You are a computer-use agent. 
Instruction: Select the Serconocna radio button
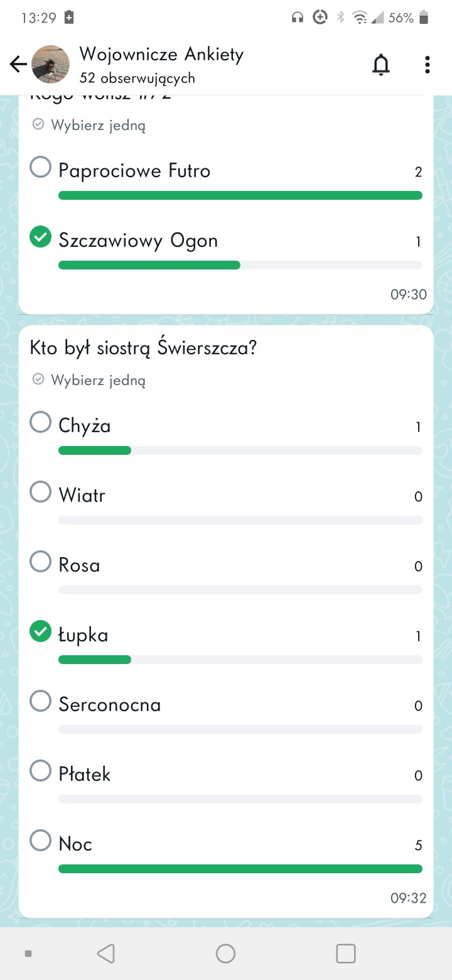[x=41, y=701]
